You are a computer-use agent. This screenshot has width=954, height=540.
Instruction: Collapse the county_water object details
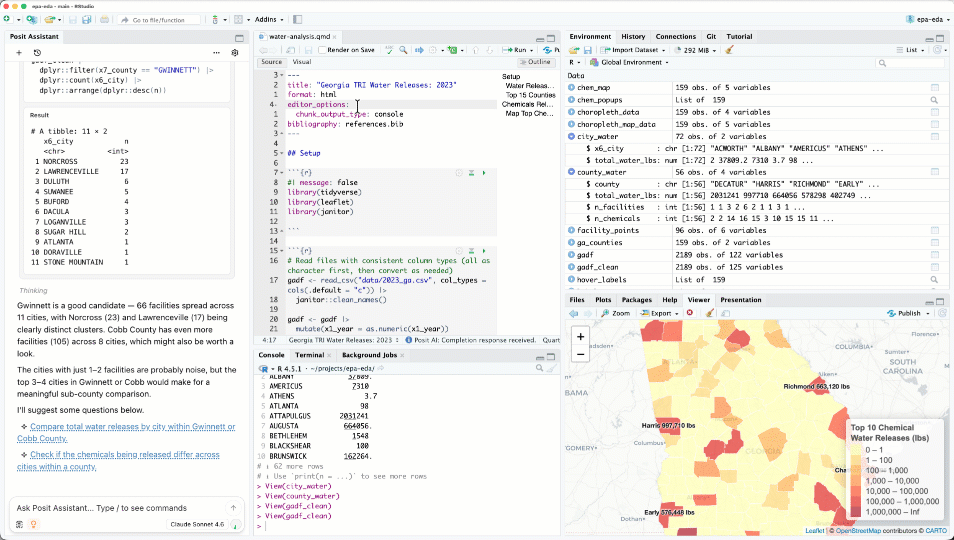571,172
